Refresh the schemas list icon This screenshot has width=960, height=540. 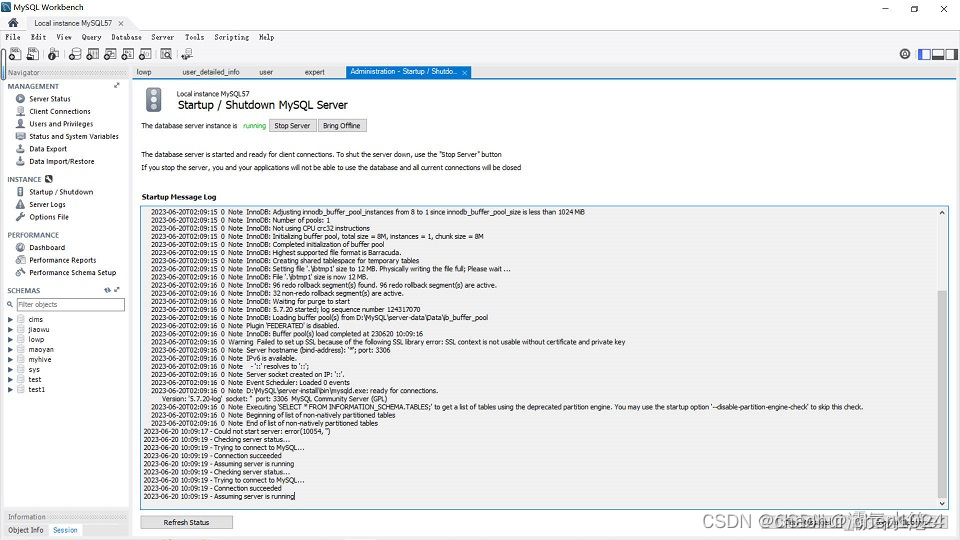click(107, 290)
